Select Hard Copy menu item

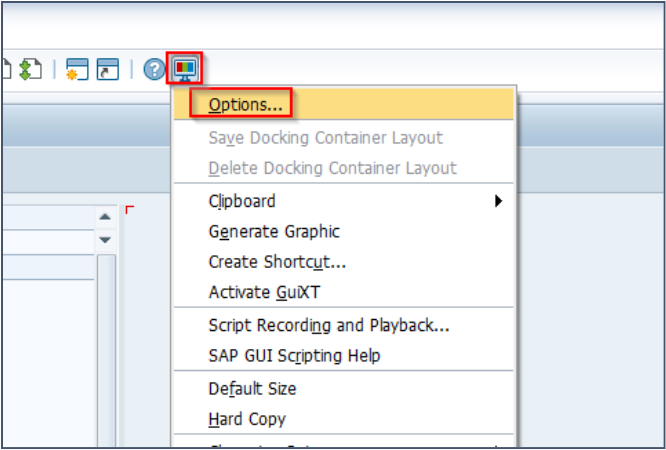point(344,419)
